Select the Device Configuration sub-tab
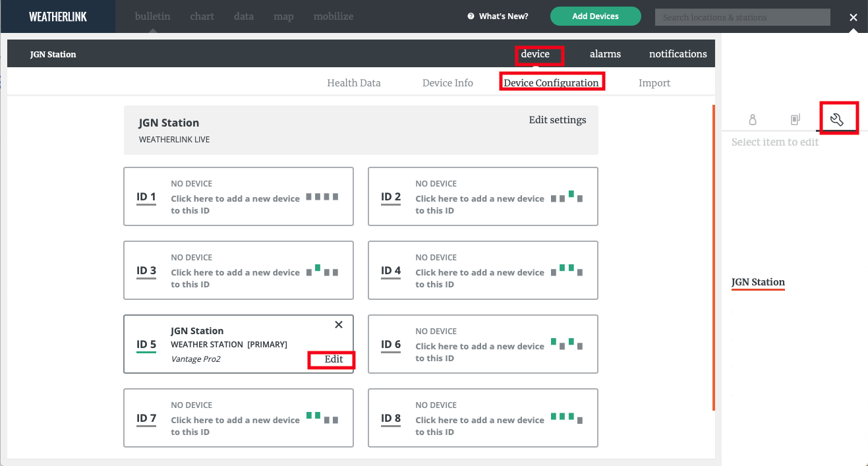The image size is (868, 466). pos(551,83)
